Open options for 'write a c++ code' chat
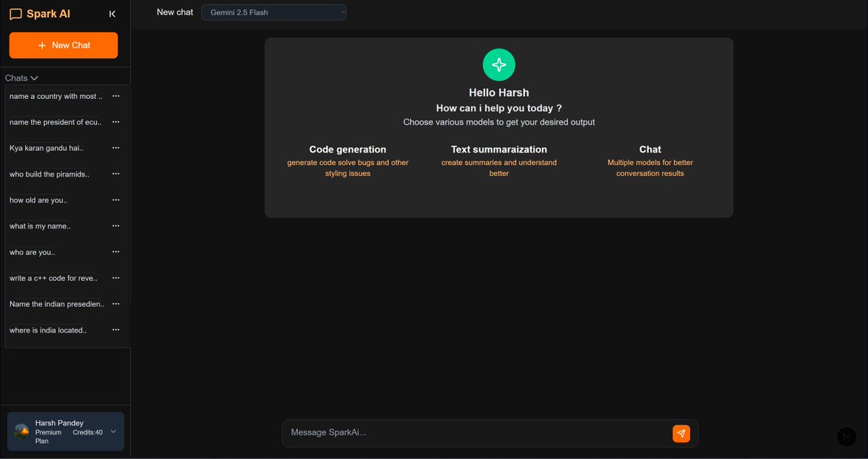Image resolution: width=868 pixels, height=459 pixels. pyautogui.click(x=116, y=278)
